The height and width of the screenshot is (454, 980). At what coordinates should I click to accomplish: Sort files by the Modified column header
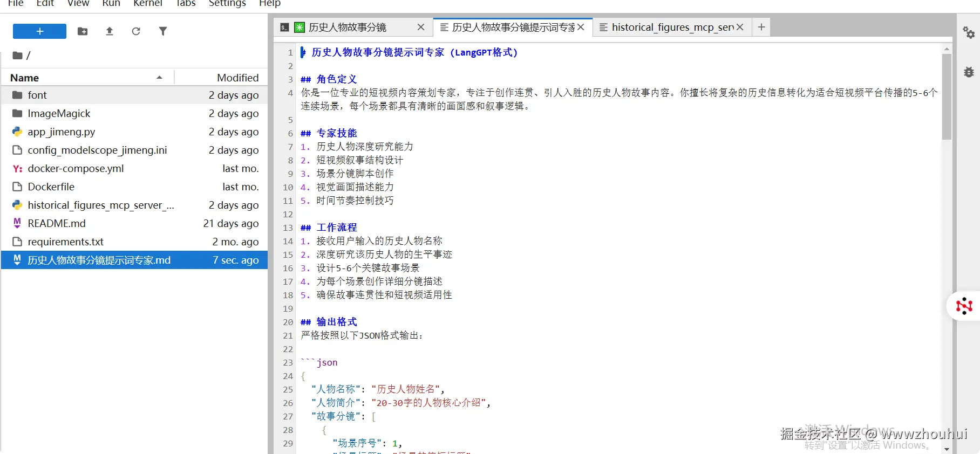pyautogui.click(x=237, y=78)
